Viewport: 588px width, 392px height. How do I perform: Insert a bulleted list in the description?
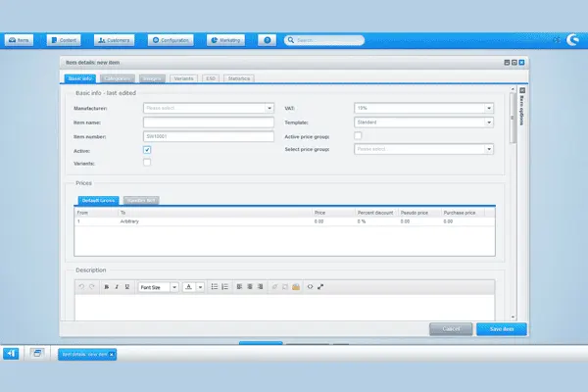pos(215,287)
